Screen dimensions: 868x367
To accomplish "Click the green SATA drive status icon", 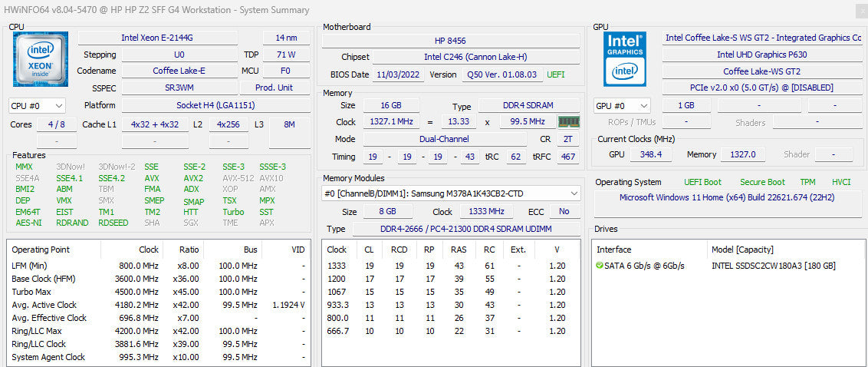I will click(x=600, y=266).
